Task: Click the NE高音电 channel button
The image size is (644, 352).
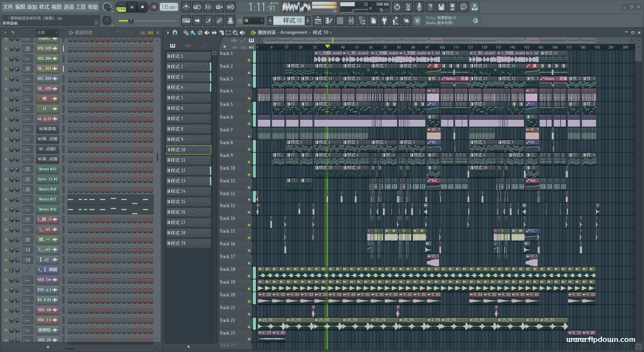Action: [47, 129]
